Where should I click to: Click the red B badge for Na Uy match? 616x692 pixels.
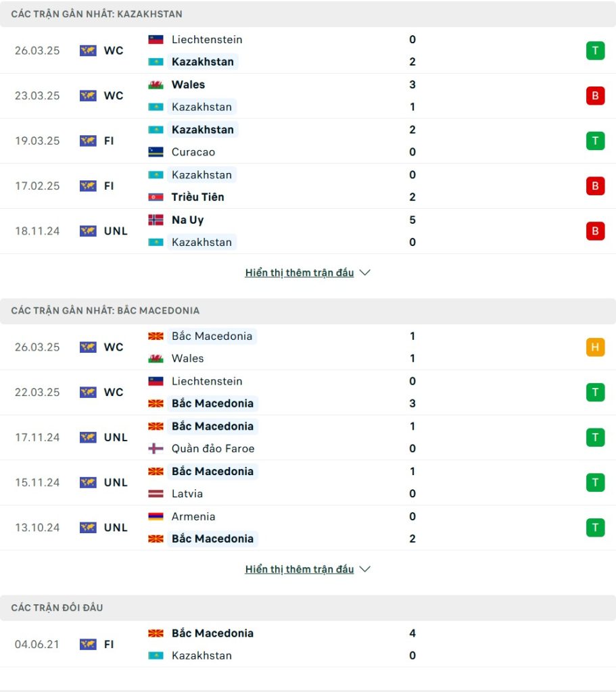[595, 231]
